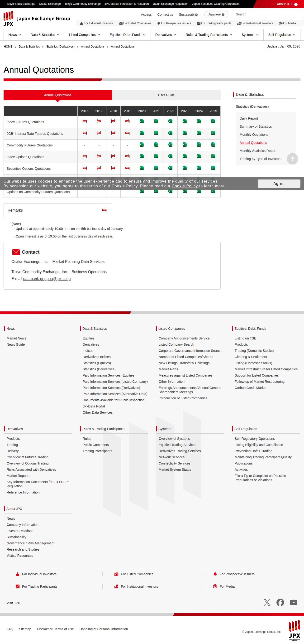This screenshot has width=304, height=644.
Task: Open Market System Status footer link
Action: tap(175, 470)
